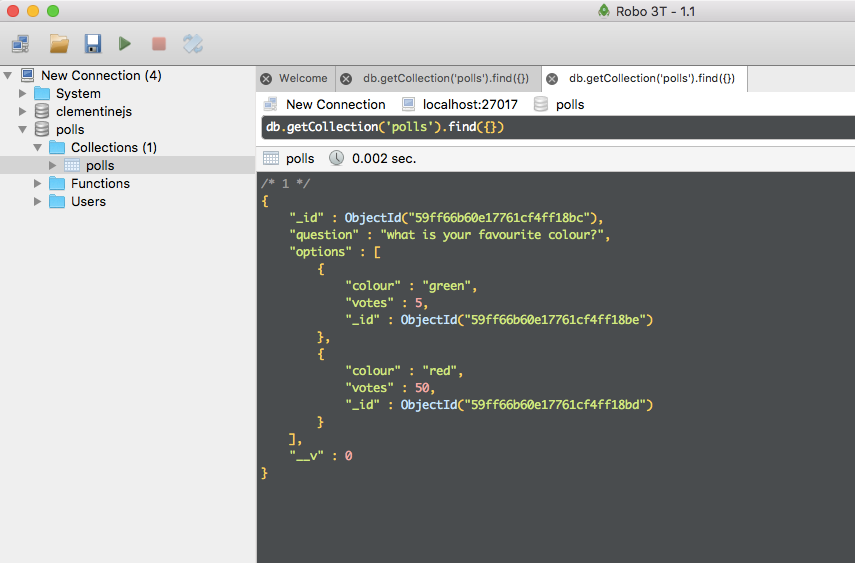Click the votes value 50

coord(422,388)
